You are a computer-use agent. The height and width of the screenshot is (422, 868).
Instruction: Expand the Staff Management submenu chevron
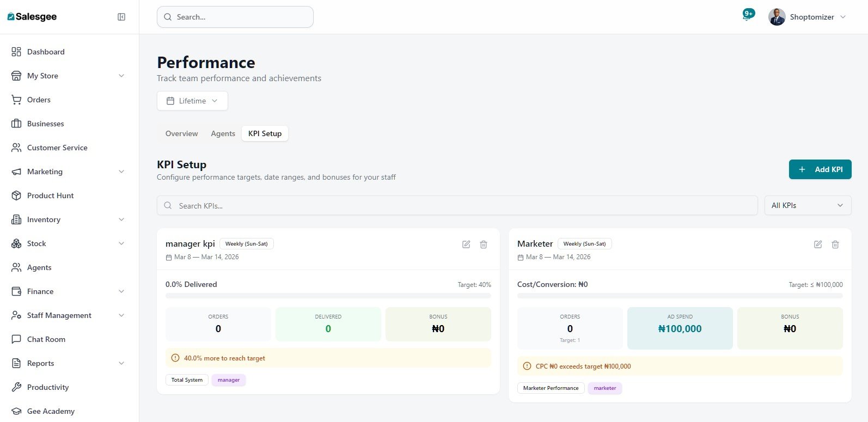point(121,315)
